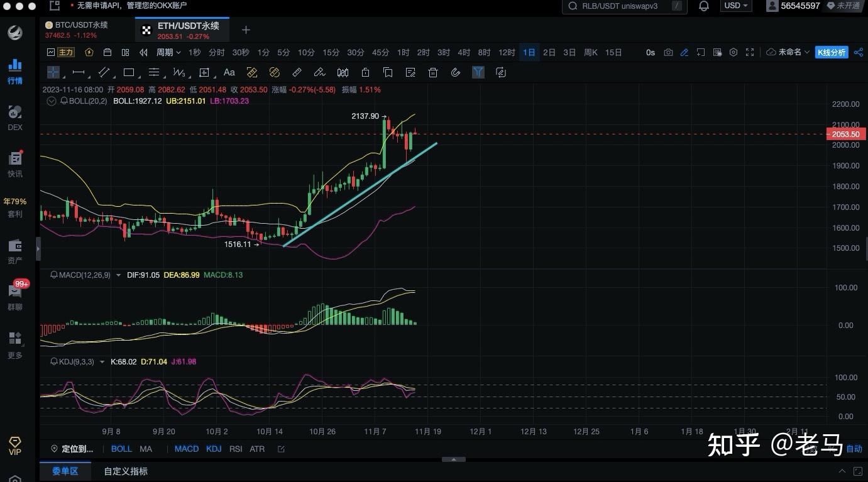This screenshot has width=868, height=482.
Task: Toggle the MA indicator on
Action: point(146,449)
